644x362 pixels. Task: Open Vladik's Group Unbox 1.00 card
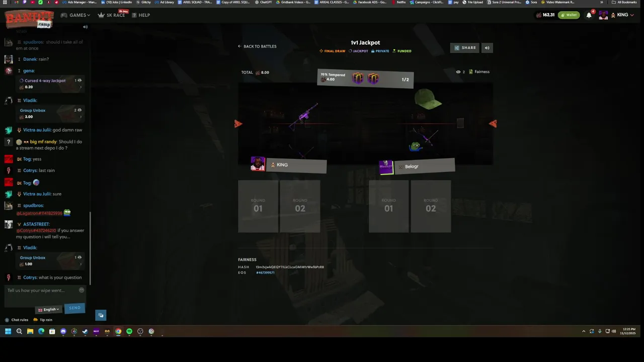50,260
